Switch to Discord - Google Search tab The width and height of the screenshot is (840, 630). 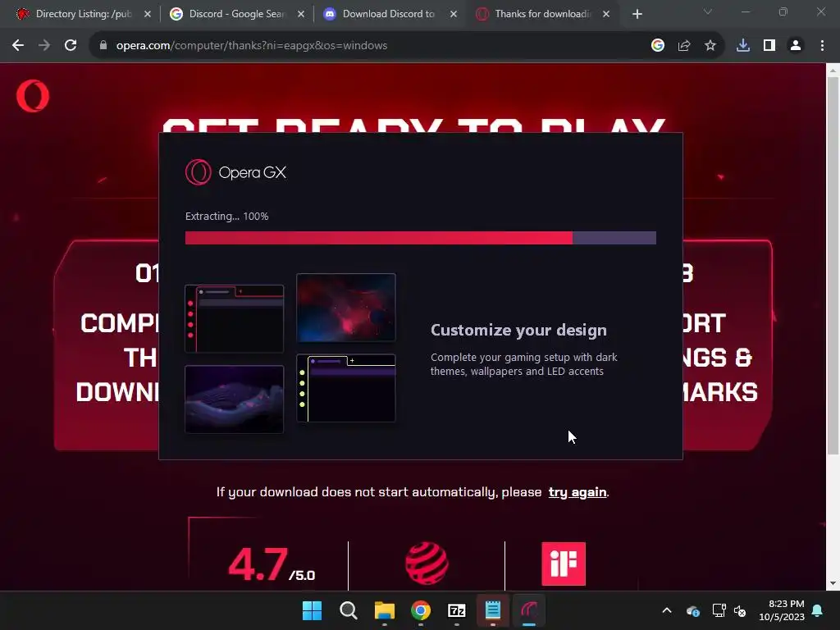coord(236,14)
